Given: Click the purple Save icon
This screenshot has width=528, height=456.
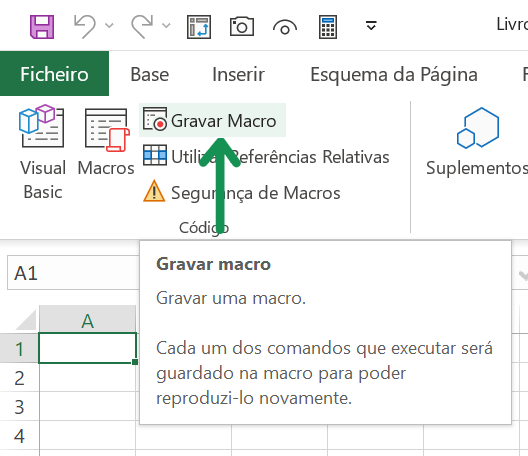Looking at the screenshot, I should coord(42,27).
